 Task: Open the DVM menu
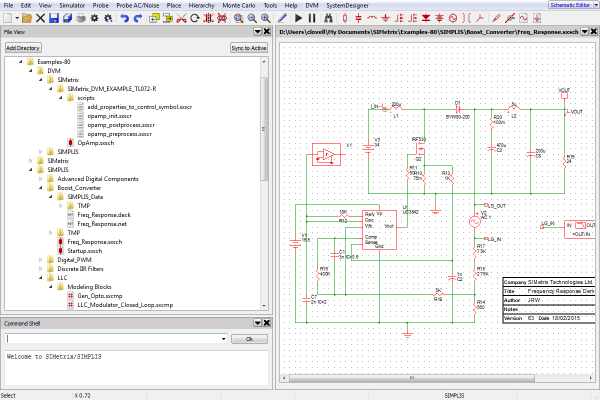coord(312,5)
